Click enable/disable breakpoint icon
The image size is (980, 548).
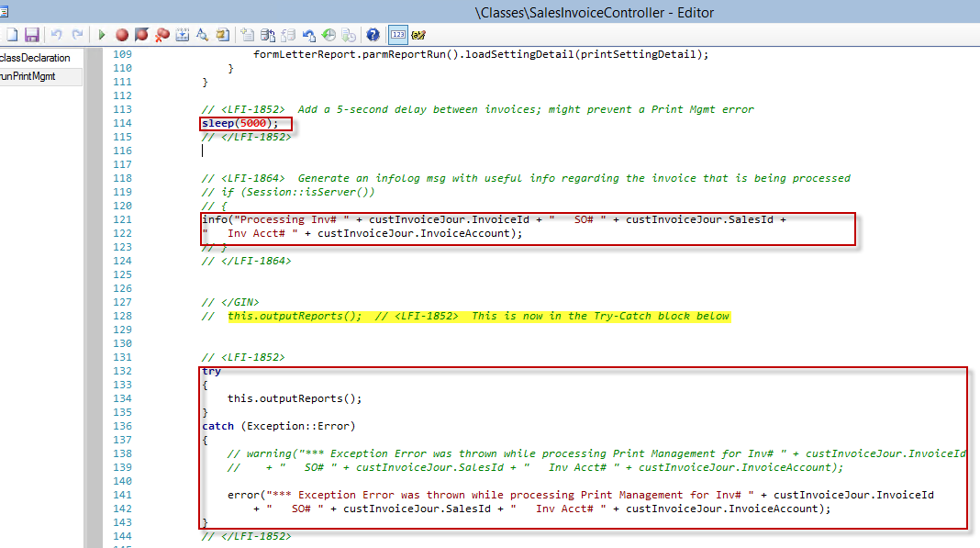(x=142, y=35)
